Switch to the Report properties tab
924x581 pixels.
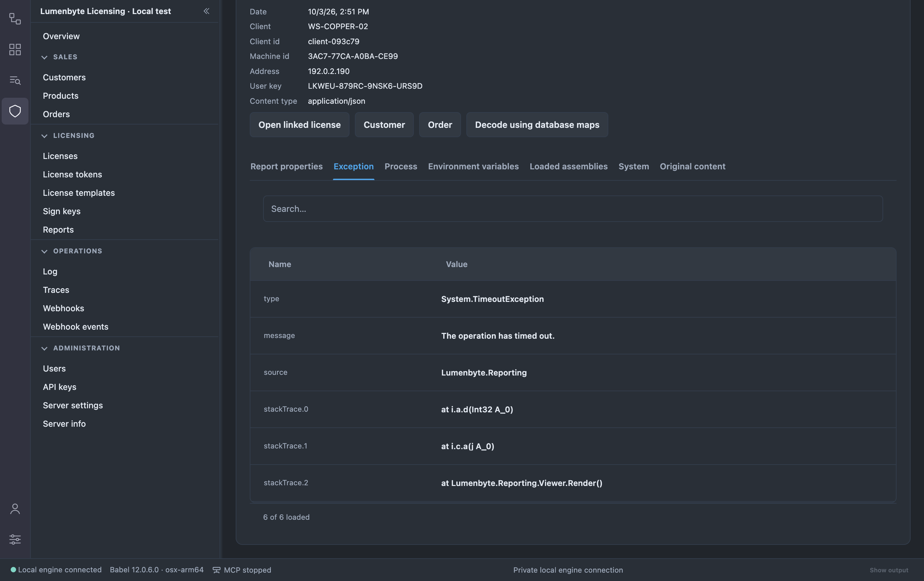tap(286, 166)
